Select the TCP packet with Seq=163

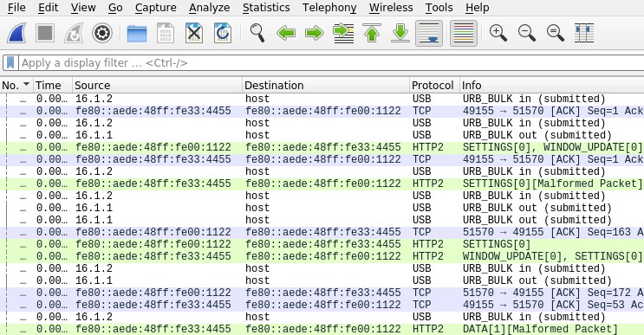coord(322,232)
